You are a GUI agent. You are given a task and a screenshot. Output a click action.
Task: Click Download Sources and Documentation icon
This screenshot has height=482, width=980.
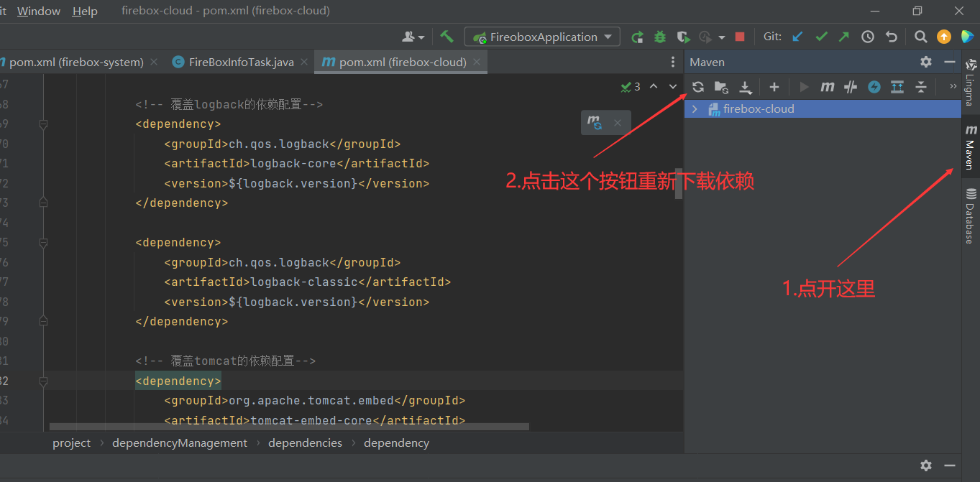click(x=746, y=88)
